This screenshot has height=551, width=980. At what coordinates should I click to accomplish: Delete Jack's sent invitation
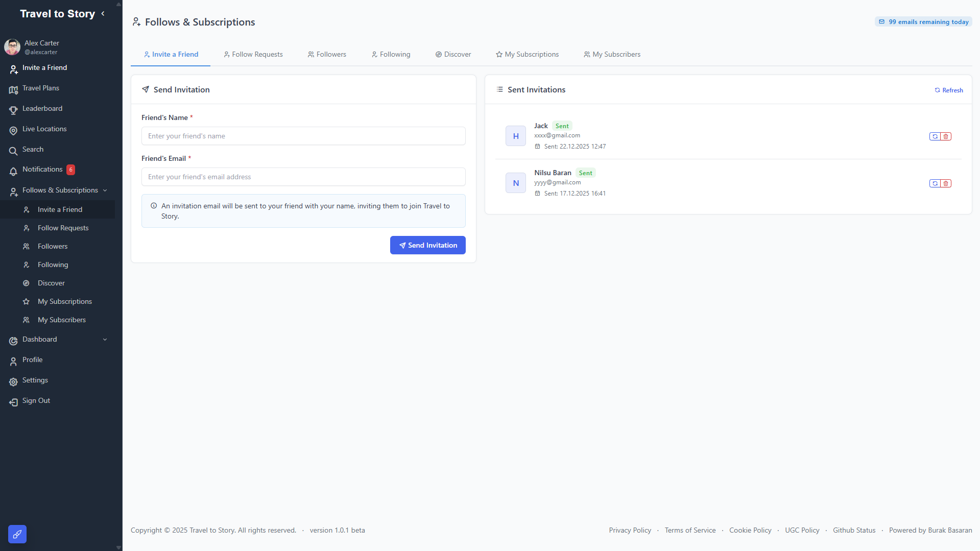coord(946,136)
